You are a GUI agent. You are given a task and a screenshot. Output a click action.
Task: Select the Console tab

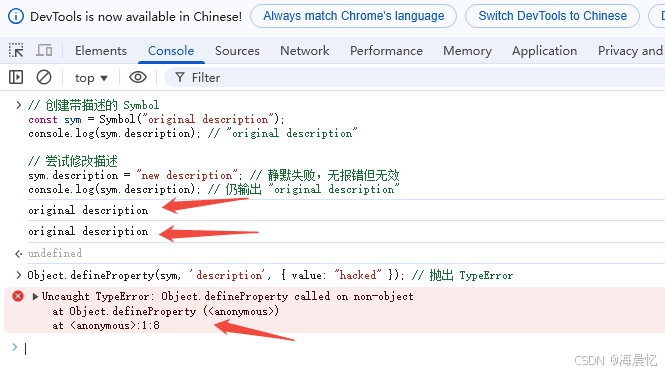click(171, 51)
